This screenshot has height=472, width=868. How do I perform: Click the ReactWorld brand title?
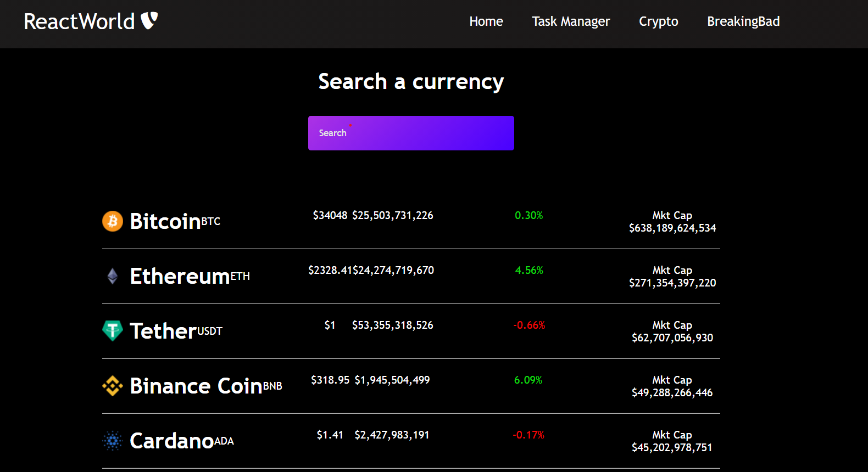point(79,21)
